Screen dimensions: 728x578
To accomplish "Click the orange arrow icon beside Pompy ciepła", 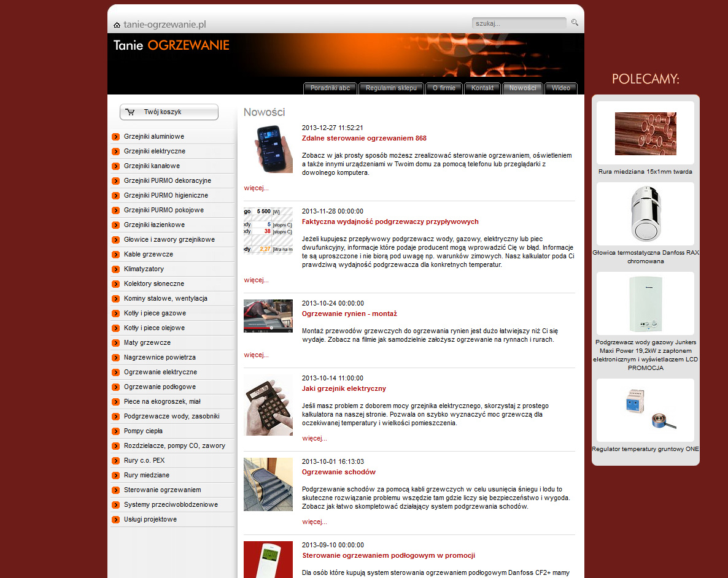I will (115, 431).
